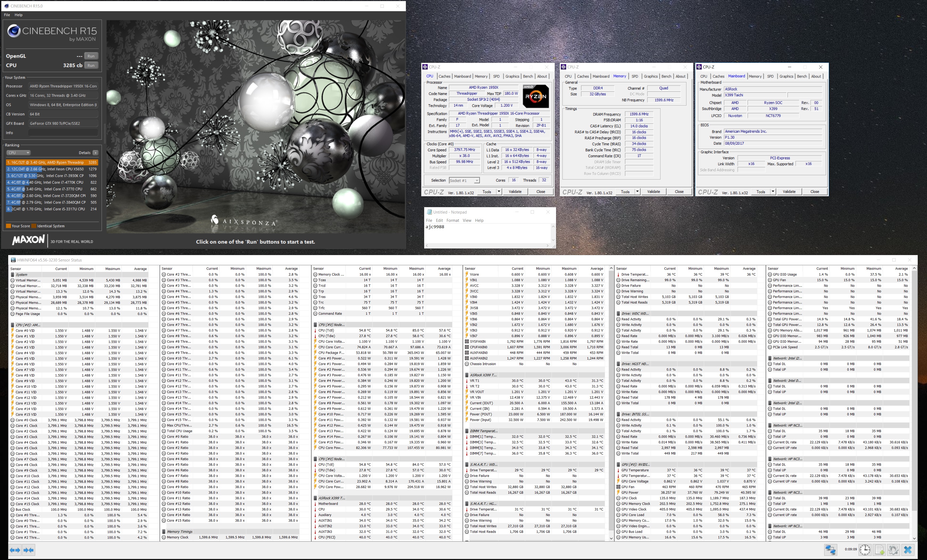Click Drive: INTEL SS... group icon
This screenshot has width=927, height=560.
click(x=619, y=414)
